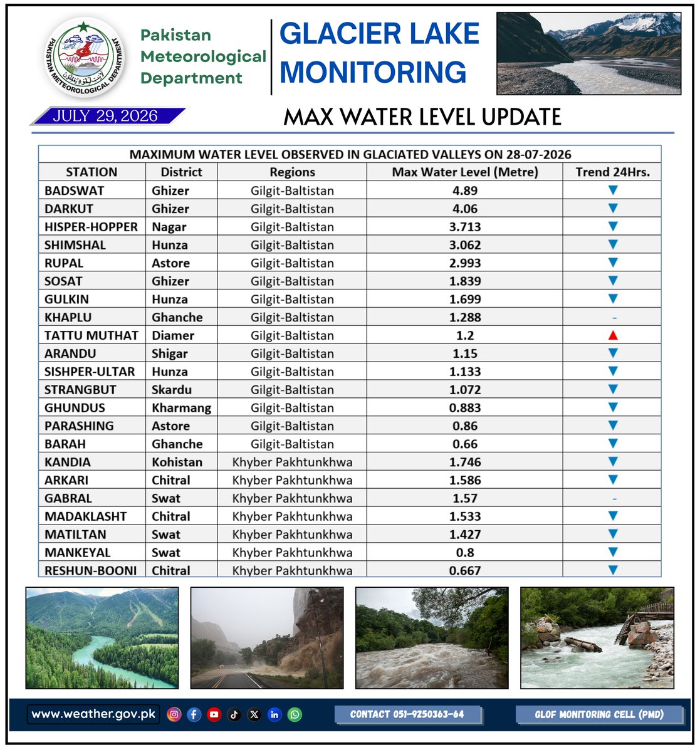Viewport: 700px width, 752px height.
Task: Click the blue down arrow in the BADSWAT row
Action: 613,191
